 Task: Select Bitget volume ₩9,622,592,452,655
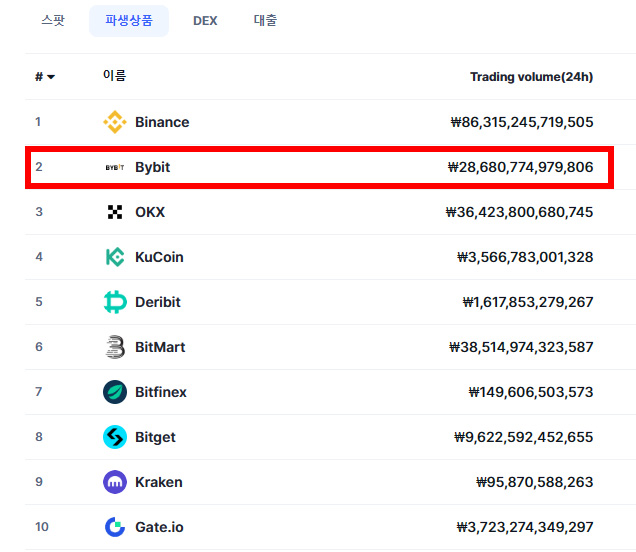pyautogui.click(x=524, y=437)
